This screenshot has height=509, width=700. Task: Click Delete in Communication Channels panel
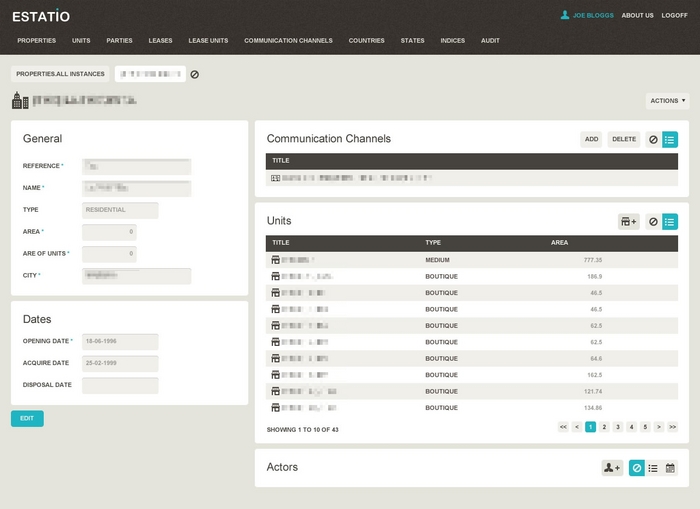click(x=623, y=140)
